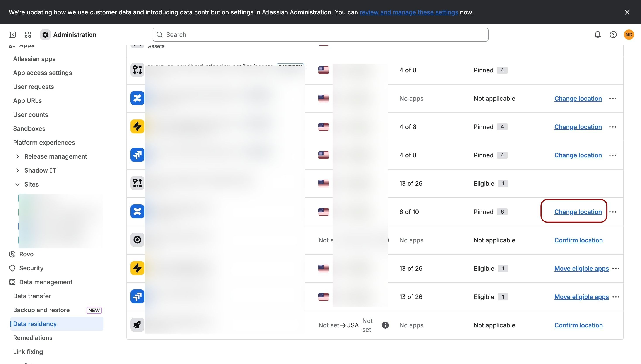Focus the Search field
This screenshot has width=641, height=364.
tap(320, 34)
